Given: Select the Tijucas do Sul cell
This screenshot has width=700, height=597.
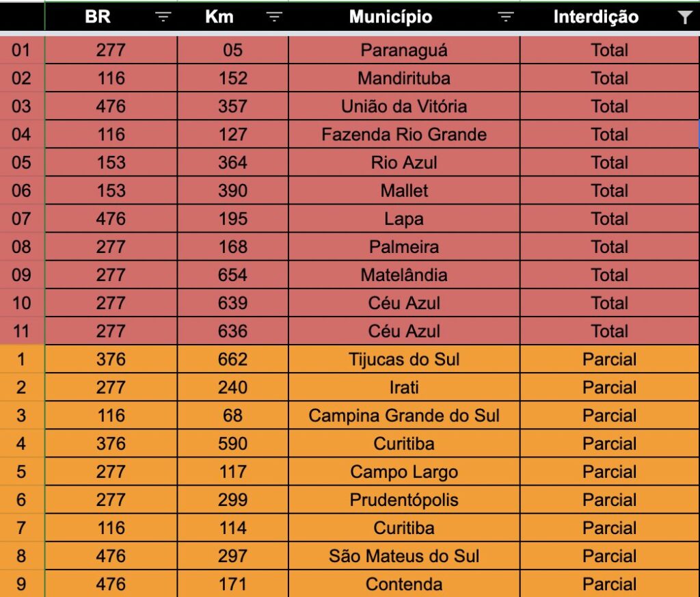Looking at the screenshot, I should (404, 359).
